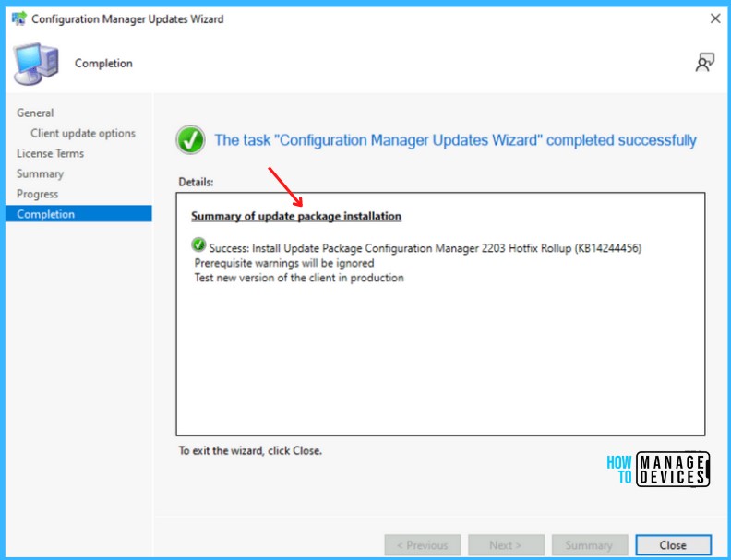The image size is (731, 560).
Task: Click the disabled Next button
Action: pyautogui.click(x=506, y=544)
